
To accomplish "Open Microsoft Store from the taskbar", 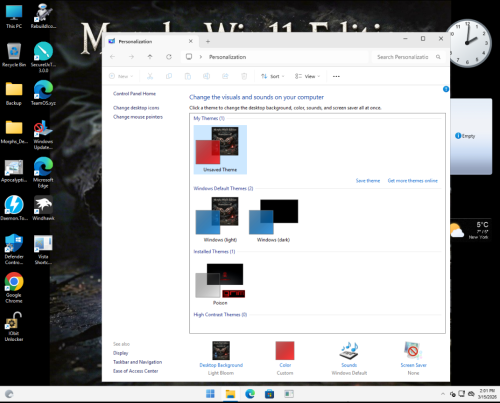I will tap(269, 394).
